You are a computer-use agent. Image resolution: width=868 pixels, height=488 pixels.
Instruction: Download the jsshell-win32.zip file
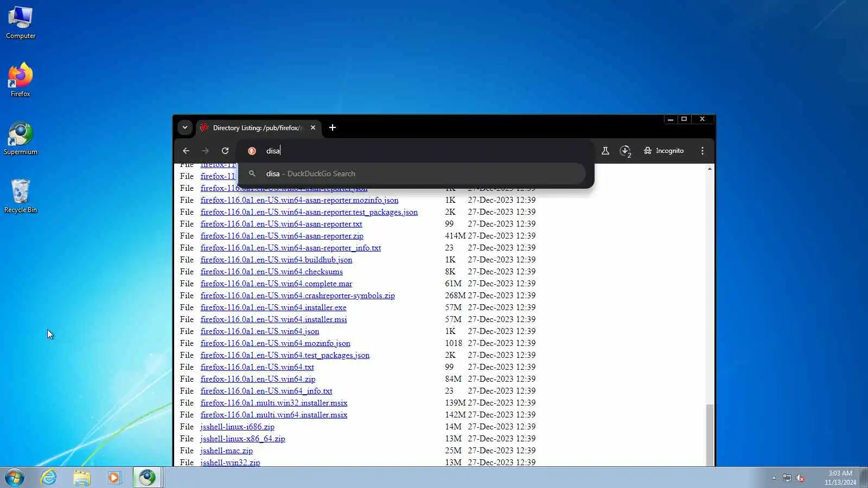[230, 463]
